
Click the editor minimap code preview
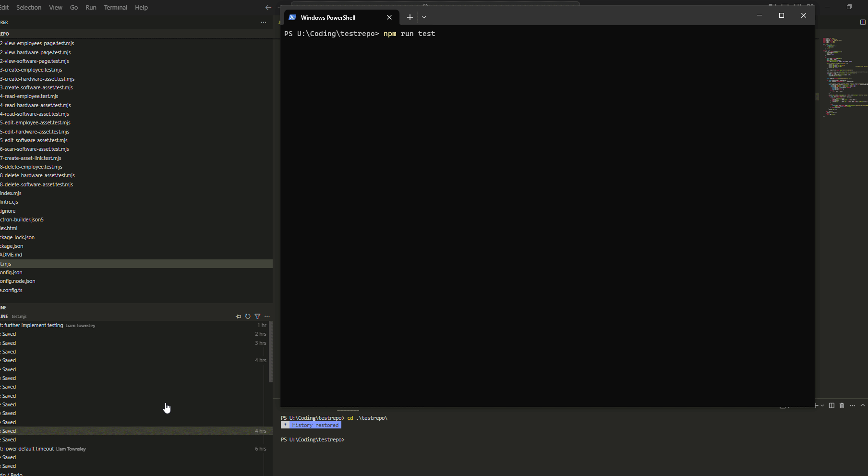point(844,77)
